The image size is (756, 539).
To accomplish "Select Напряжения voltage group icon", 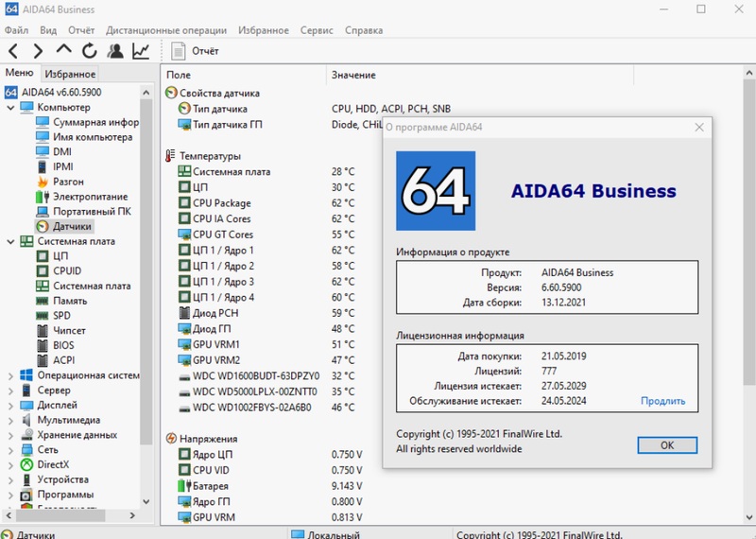I will [171, 439].
